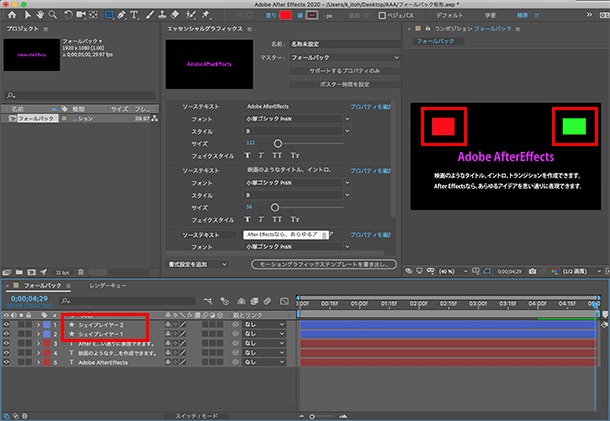
Task: Hide the シェイプレイヤー 1 layer eye
Action: pos(6,334)
